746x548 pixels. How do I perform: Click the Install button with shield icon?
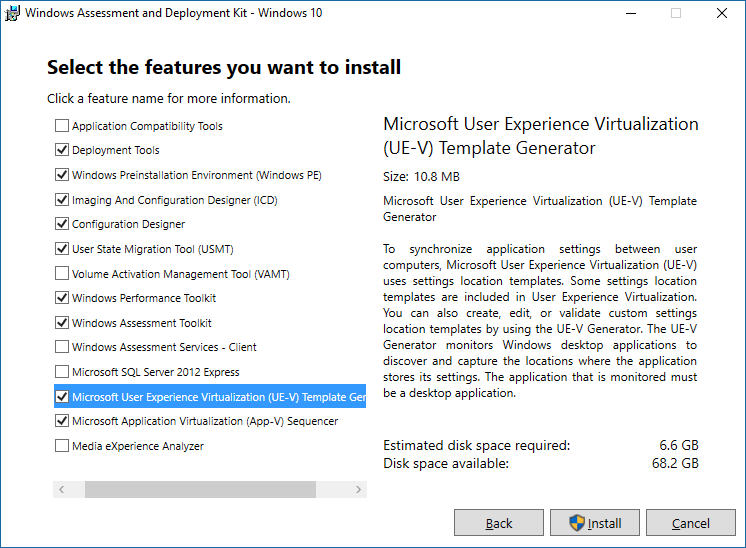594,523
